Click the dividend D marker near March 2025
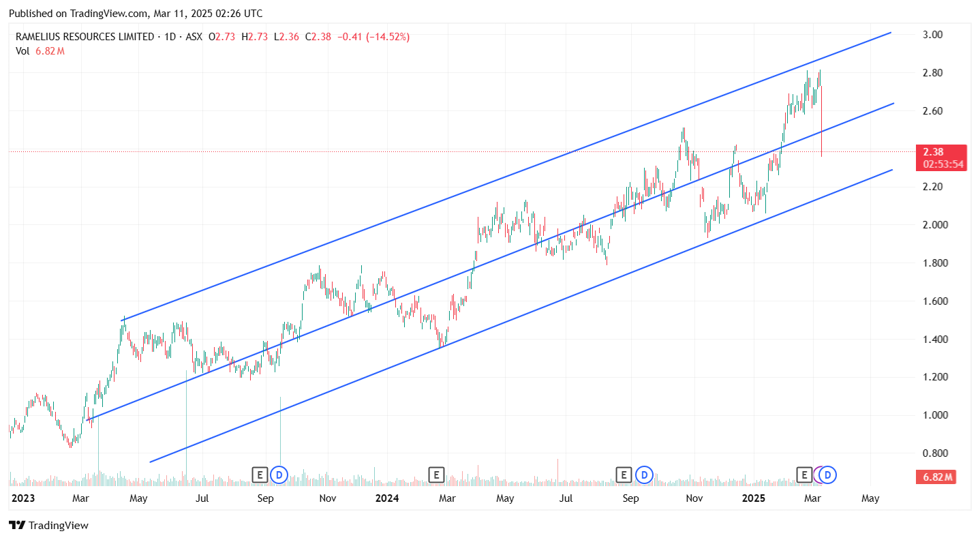This screenshot has height=540, width=980. pos(828,474)
